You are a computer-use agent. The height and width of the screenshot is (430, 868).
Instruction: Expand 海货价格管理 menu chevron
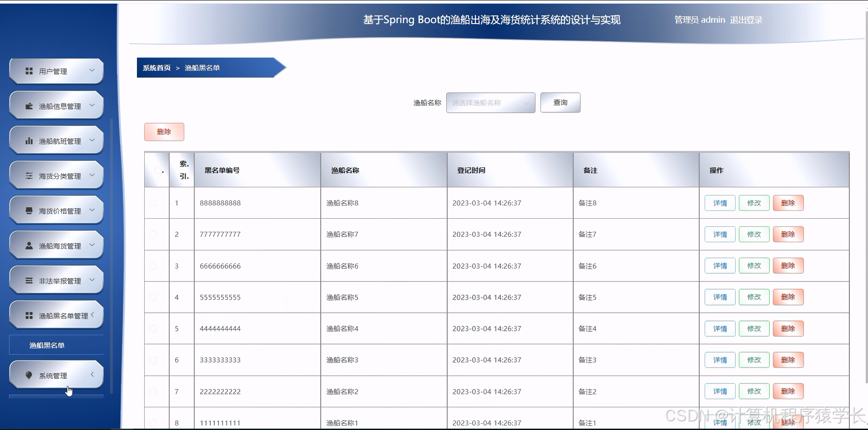(92, 210)
